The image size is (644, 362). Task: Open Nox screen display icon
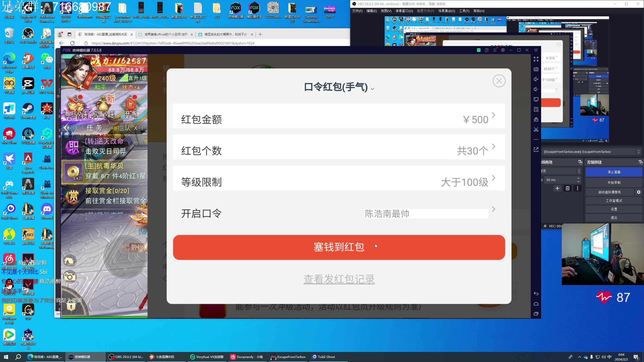(x=536, y=99)
